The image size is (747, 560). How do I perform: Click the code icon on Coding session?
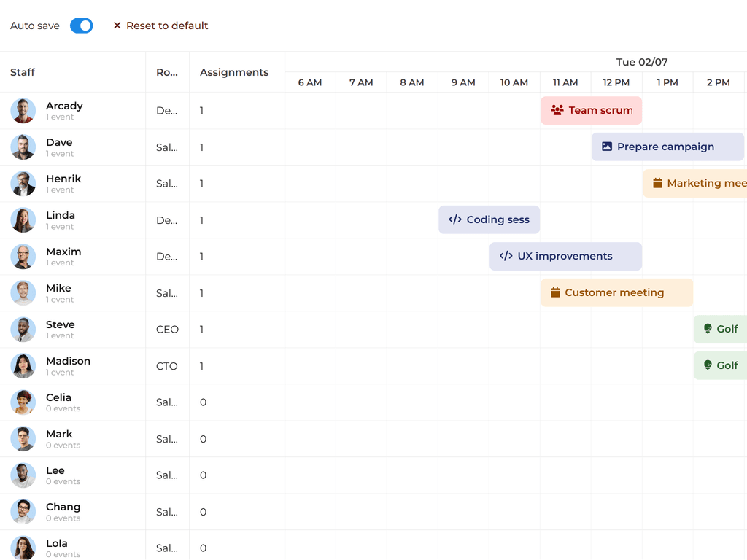[x=455, y=219]
